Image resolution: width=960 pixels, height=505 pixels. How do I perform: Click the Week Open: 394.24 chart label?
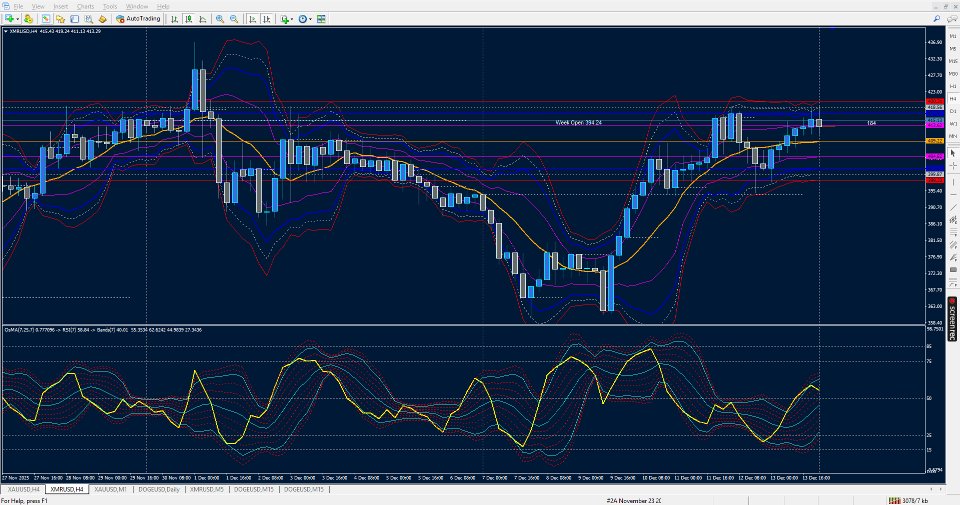tap(578, 122)
